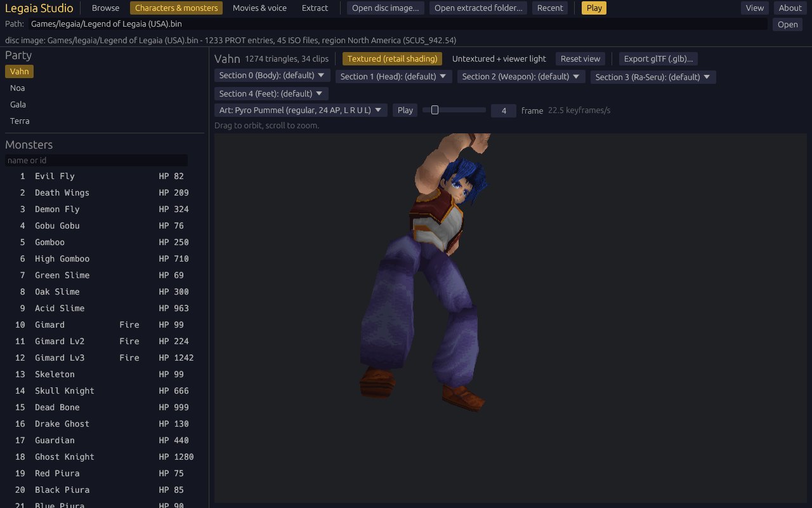Open Section 3 (Ra-Seru) dropdown

tap(653, 77)
